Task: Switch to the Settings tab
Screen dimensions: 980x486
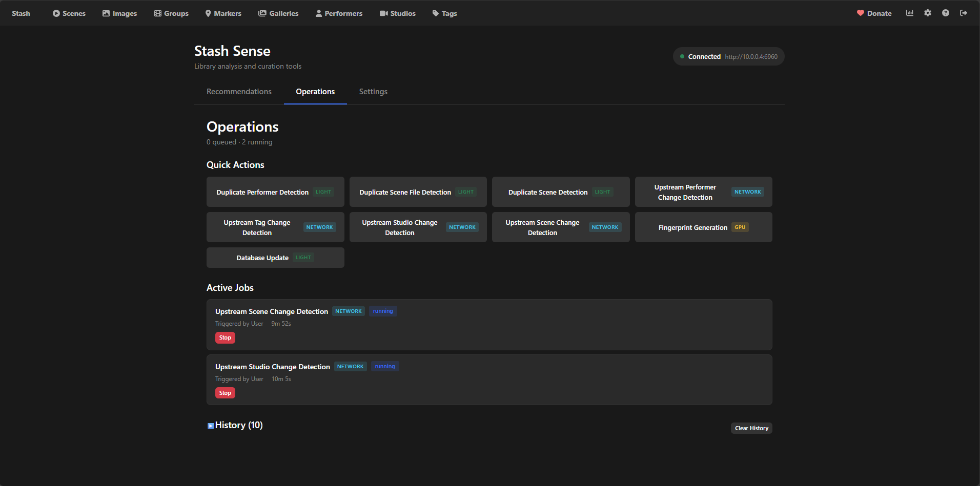Action: (x=373, y=92)
